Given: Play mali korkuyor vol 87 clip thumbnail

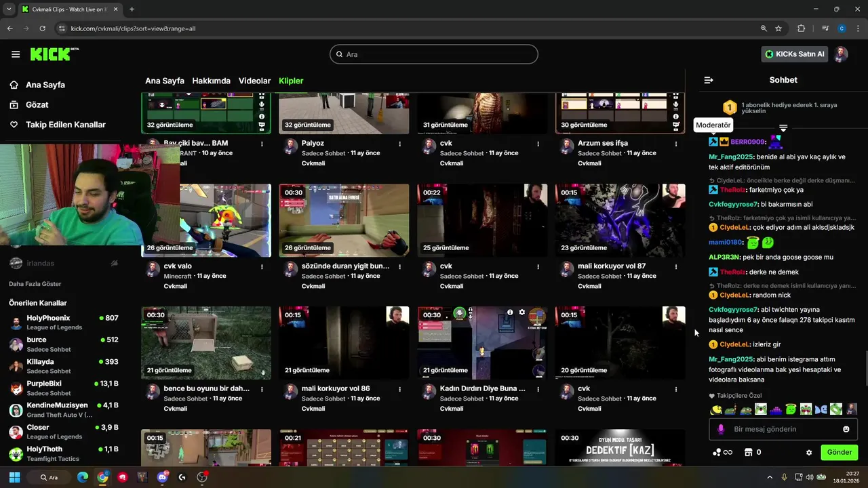Looking at the screenshot, I should [x=620, y=220].
